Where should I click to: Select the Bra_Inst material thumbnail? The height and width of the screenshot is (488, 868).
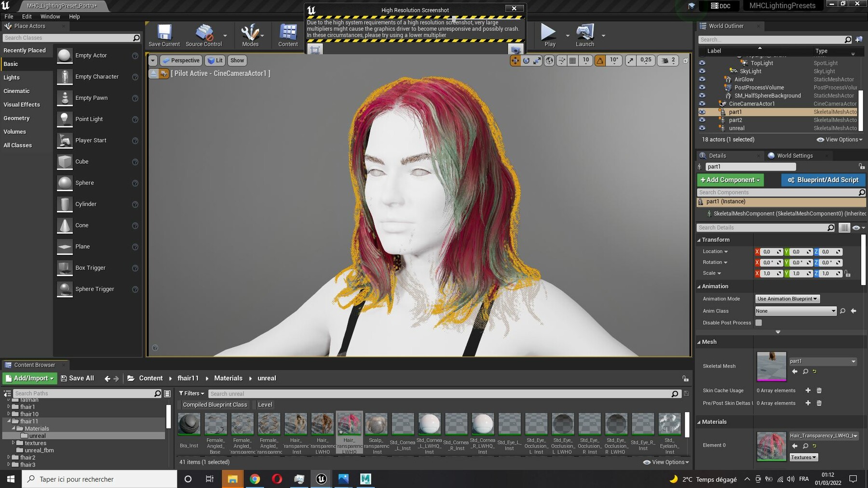pyautogui.click(x=189, y=424)
